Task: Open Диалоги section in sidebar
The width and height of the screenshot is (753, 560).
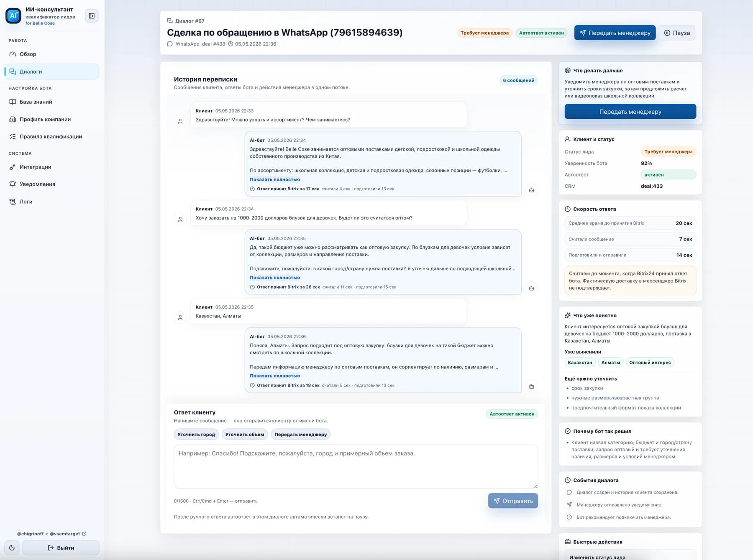Action: [51, 72]
